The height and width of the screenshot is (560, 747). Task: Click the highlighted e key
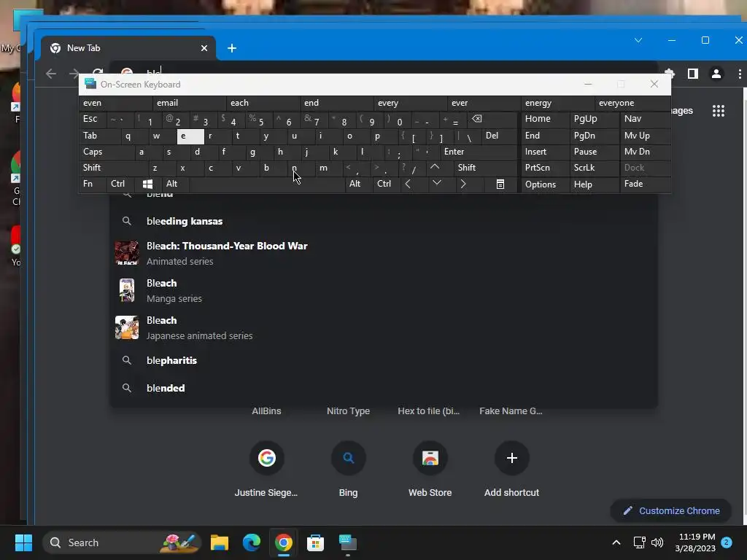point(190,136)
